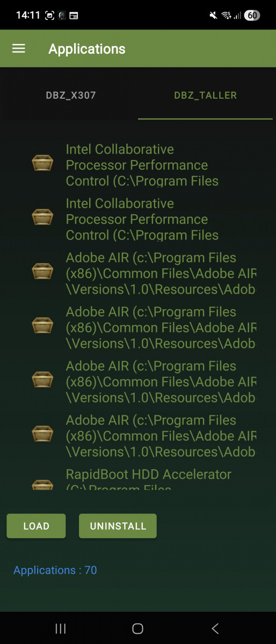Click the RapidBoot HDD Accelerator package icon
The height and width of the screenshot is (644, 276).
coord(42,485)
